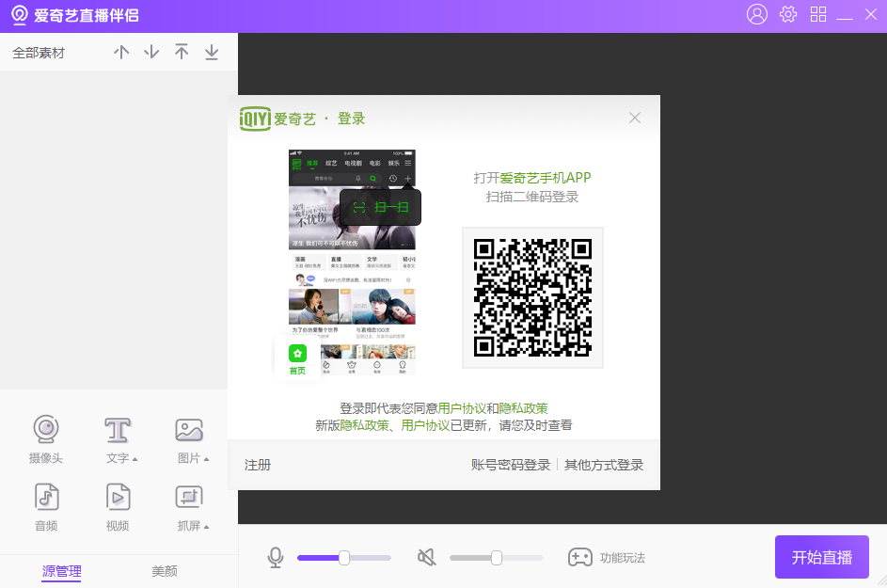Screen dimensions: 887x588
Task: Move source to top with the top-arrow icon
Action: [x=182, y=52]
